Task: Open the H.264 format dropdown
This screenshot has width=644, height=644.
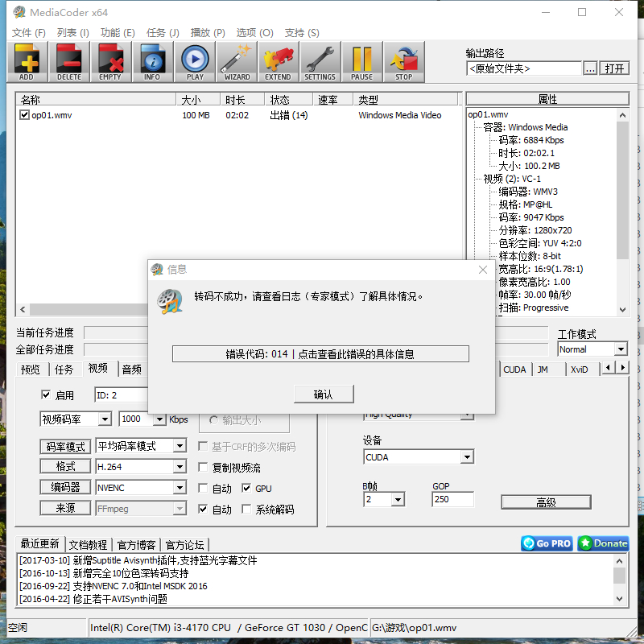Action: pos(180,467)
